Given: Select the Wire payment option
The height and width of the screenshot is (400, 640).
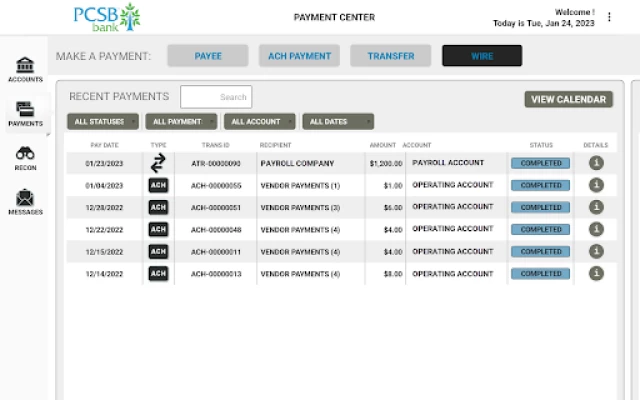Looking at the screenshot, I should click(x=482, y=56).
